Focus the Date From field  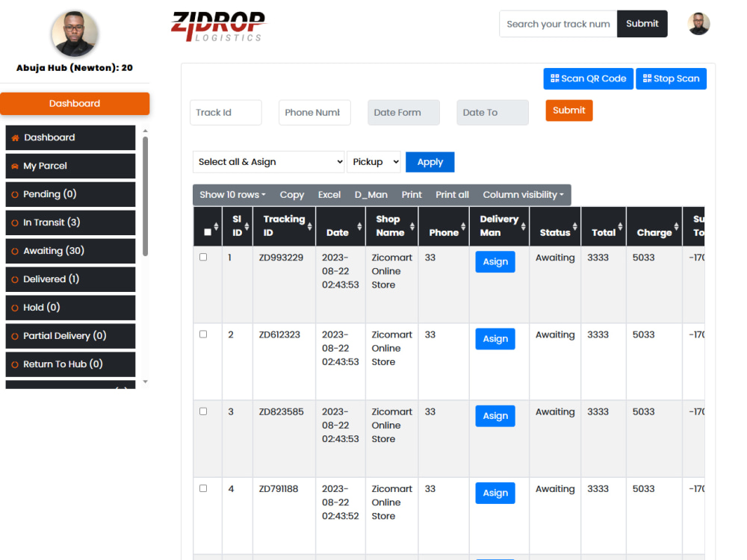403,113
